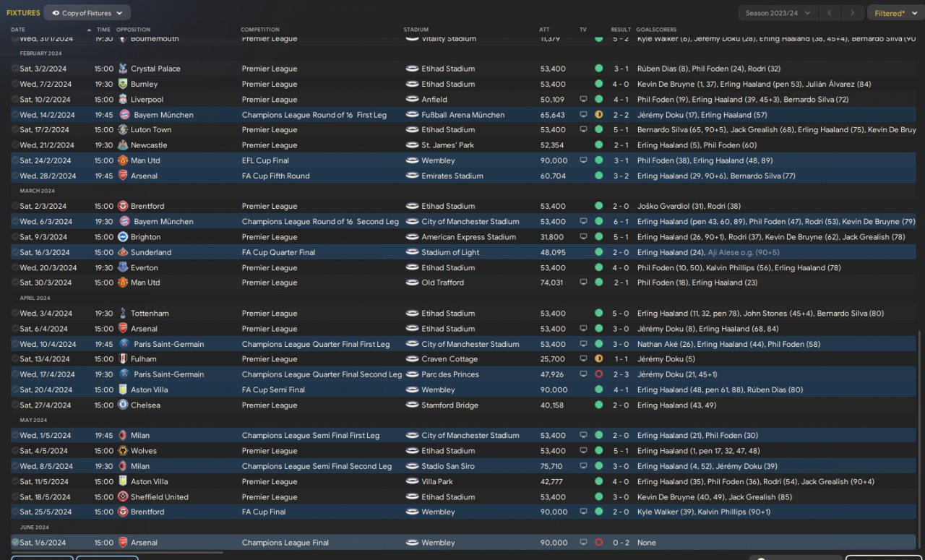The width and height of the screenshot is (925, 560).
Task: Click the Luton Town club badge
Action: tap(123, 130)
